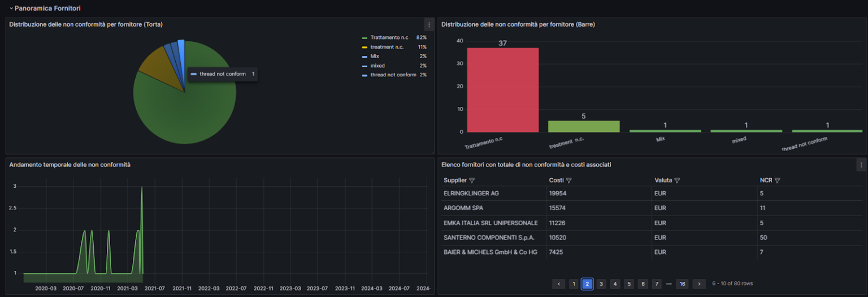Click the Valuta column filter icon
The width and height of the screenshot is (868, 297).
point(677,180)
